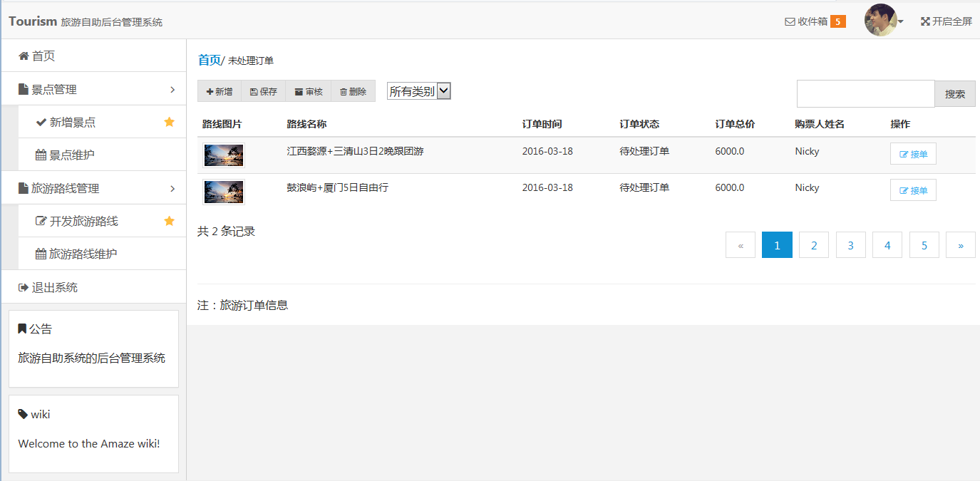Click the calendar icon beside 景点维护
Image resolution: width=980 pixels, height=481 pixels.
(41, 155)
